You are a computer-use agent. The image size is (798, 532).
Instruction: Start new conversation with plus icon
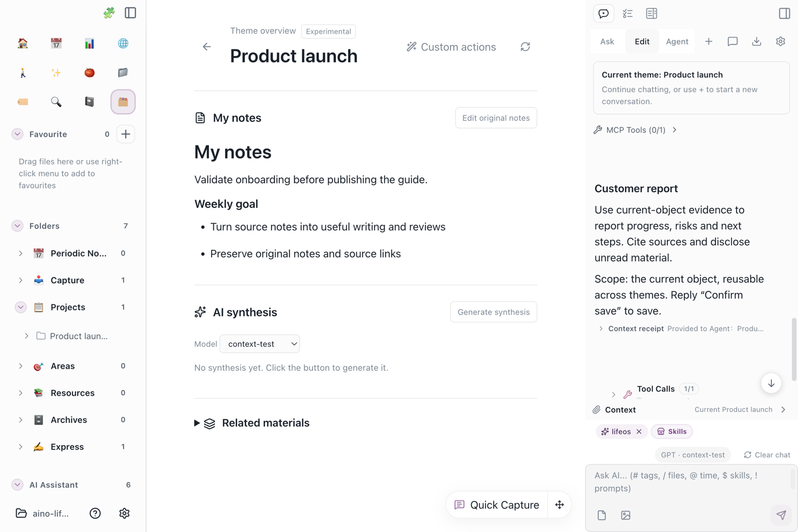pos(708,42)
